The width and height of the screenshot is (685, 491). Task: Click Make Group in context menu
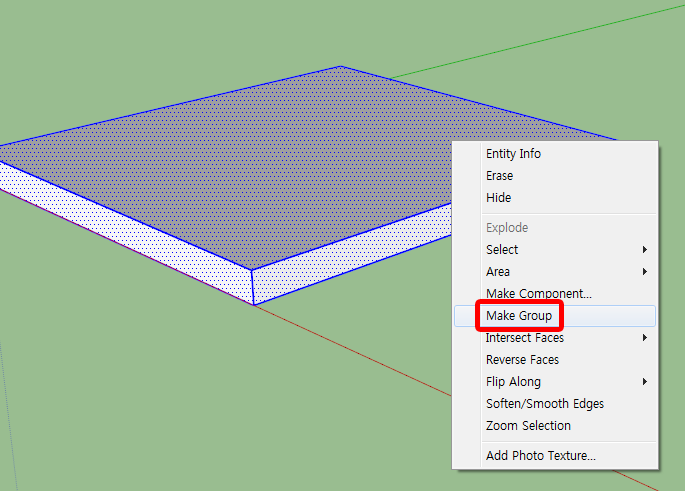pos(555,316)
